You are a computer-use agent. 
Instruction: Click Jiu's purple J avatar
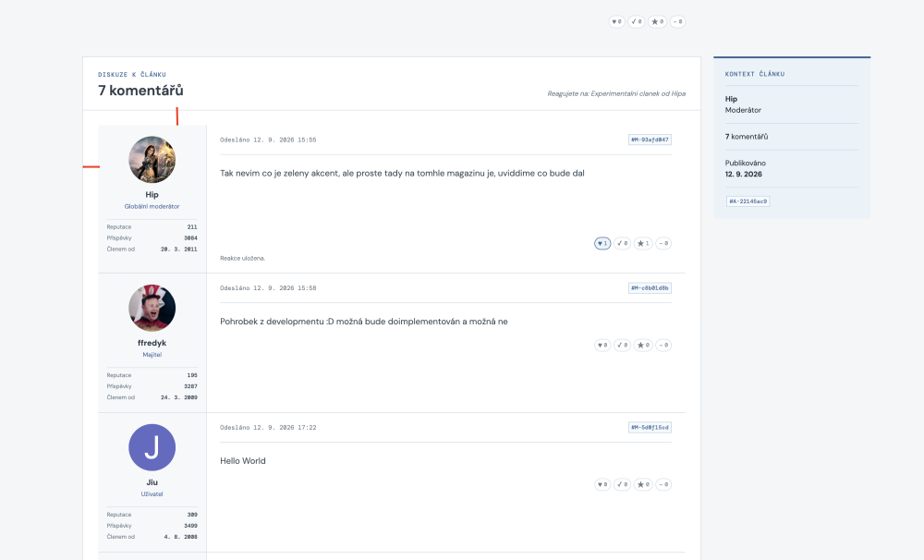152,447
